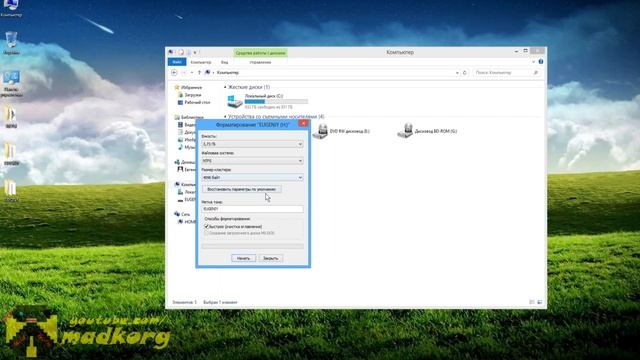The height and width of the screenshot is (360, 640).
Task: Open the File (Файл) ribbon tab
Action: click(177, 62)
